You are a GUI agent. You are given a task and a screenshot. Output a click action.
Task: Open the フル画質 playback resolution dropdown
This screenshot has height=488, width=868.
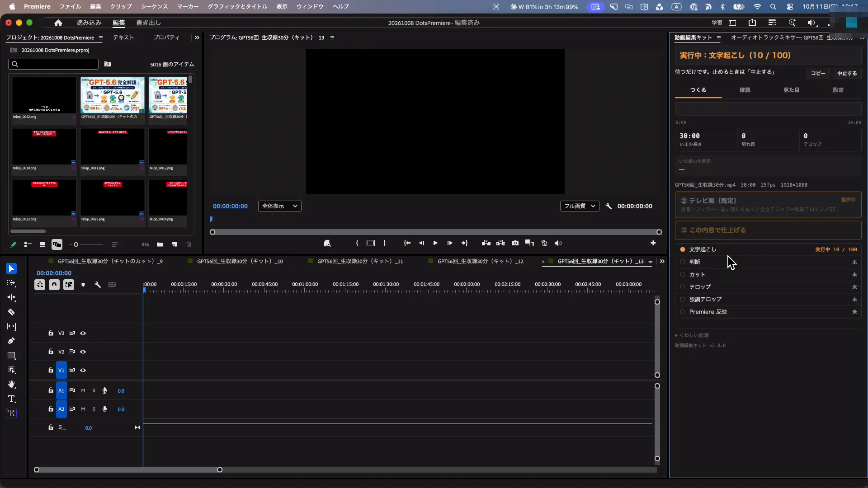pos(580,206)
